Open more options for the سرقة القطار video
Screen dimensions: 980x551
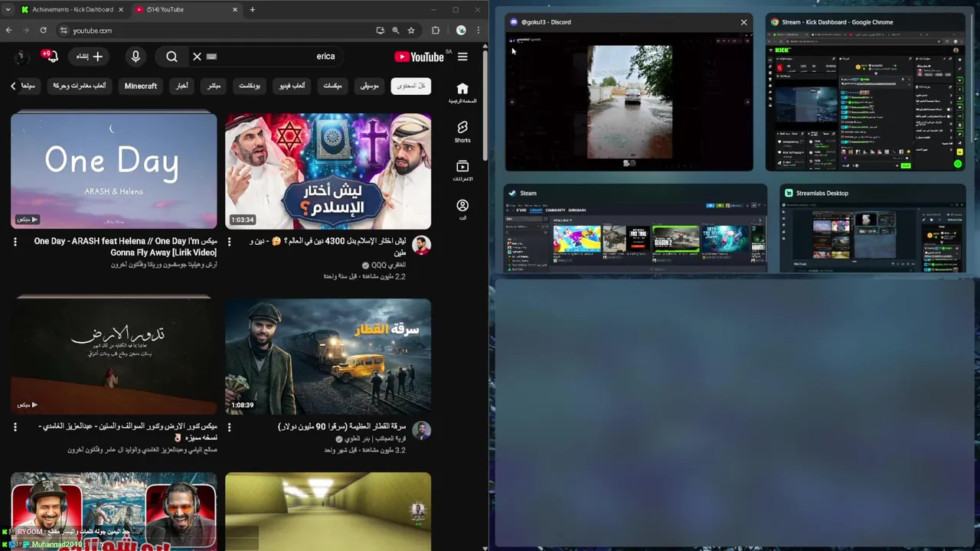tap(229, 427)
